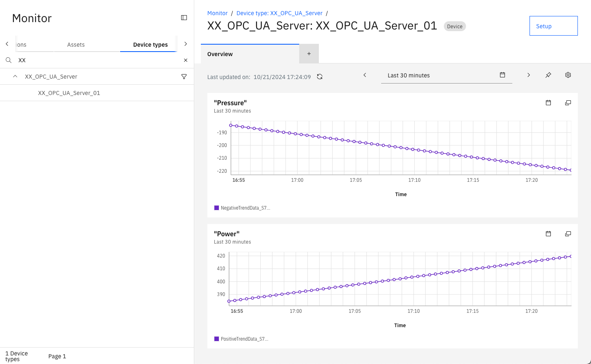Follow the Monitor breadcrumb link
Viewport: 591px width, 364px height.
217,13
